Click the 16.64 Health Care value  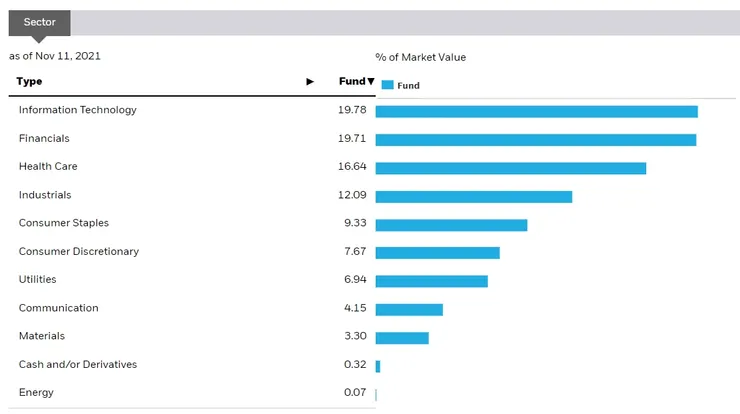pos(352,167)
